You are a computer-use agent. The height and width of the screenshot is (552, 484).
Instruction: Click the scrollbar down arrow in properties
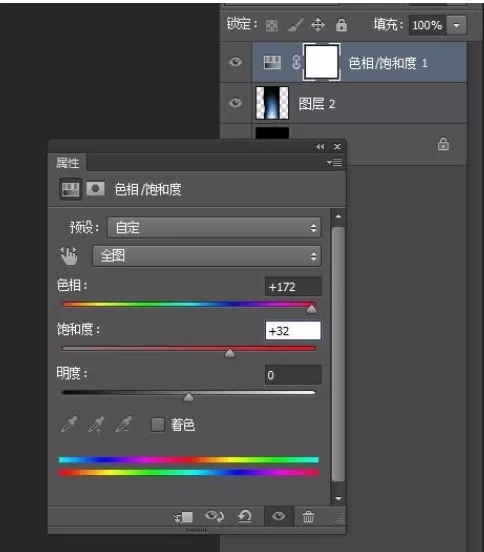point(338,498)
